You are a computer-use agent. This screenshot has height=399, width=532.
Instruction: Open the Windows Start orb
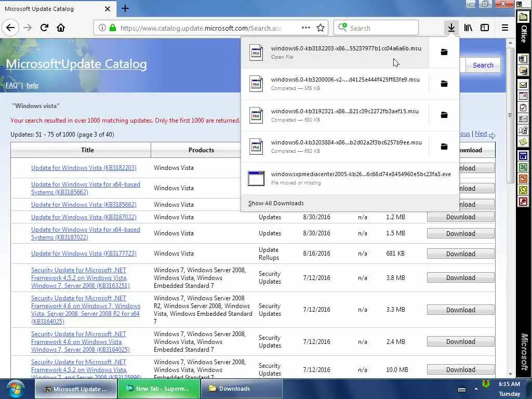[15, 389]
